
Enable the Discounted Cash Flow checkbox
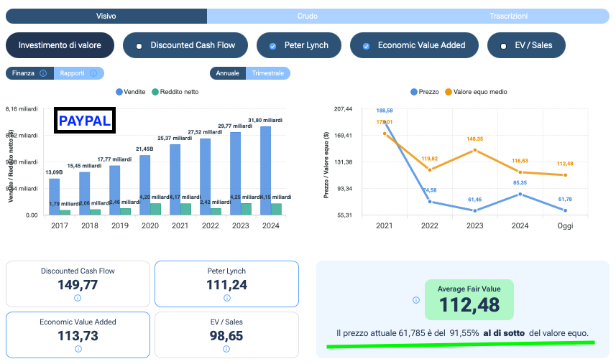pyautogui.click(x=139, y=46)
